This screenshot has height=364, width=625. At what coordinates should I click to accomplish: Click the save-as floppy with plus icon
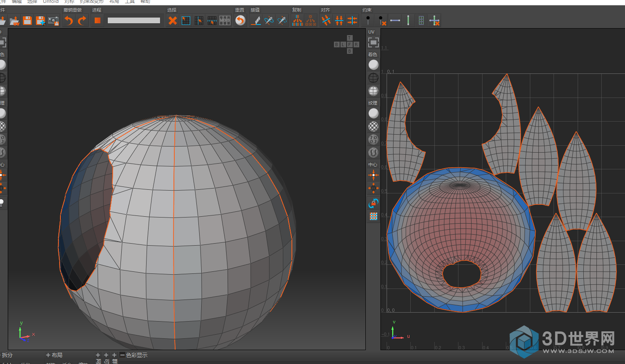pyautogui.click(x=40, y=20)
